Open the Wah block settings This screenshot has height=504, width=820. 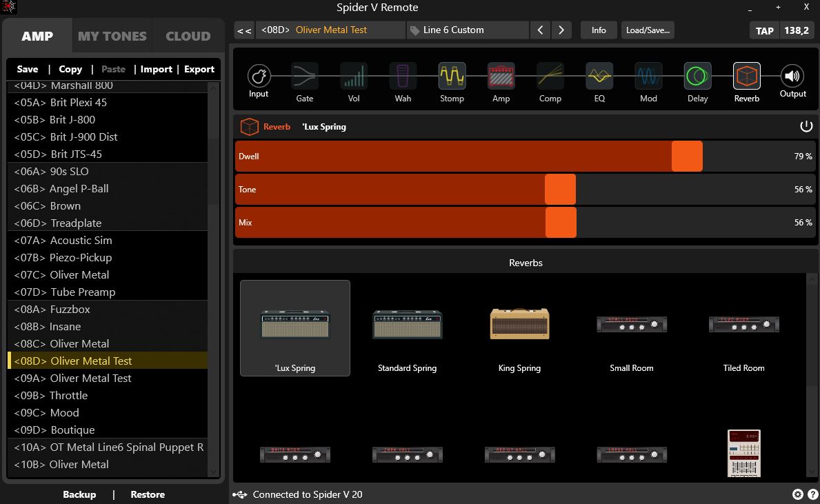[403, 82]
